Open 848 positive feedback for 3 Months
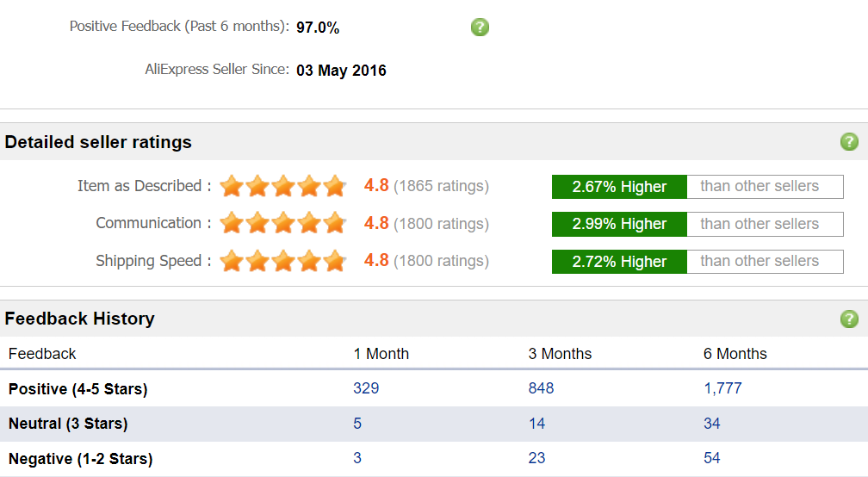 click(541, 388)
